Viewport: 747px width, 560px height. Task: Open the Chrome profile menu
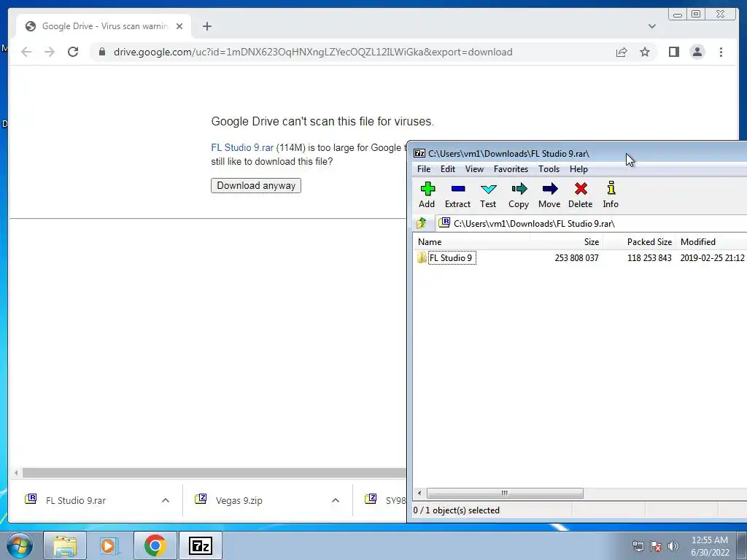(697, 52)
